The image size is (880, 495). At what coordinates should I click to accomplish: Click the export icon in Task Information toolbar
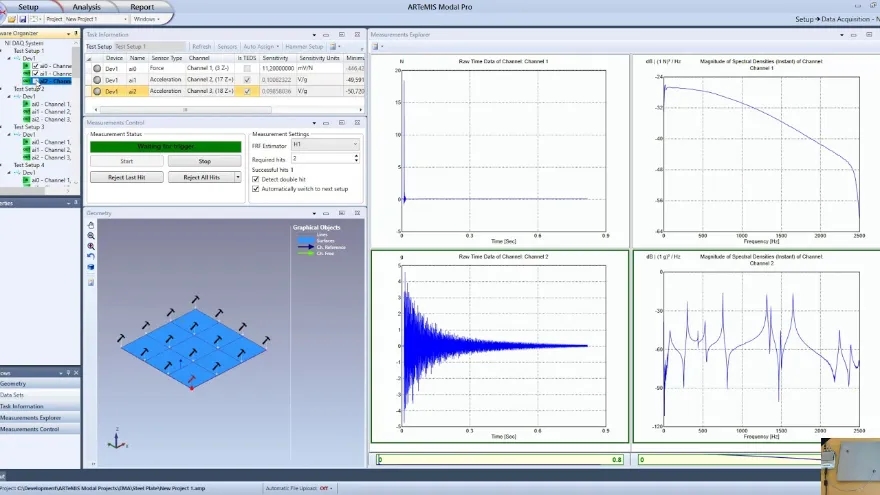[x=333, y=47]
